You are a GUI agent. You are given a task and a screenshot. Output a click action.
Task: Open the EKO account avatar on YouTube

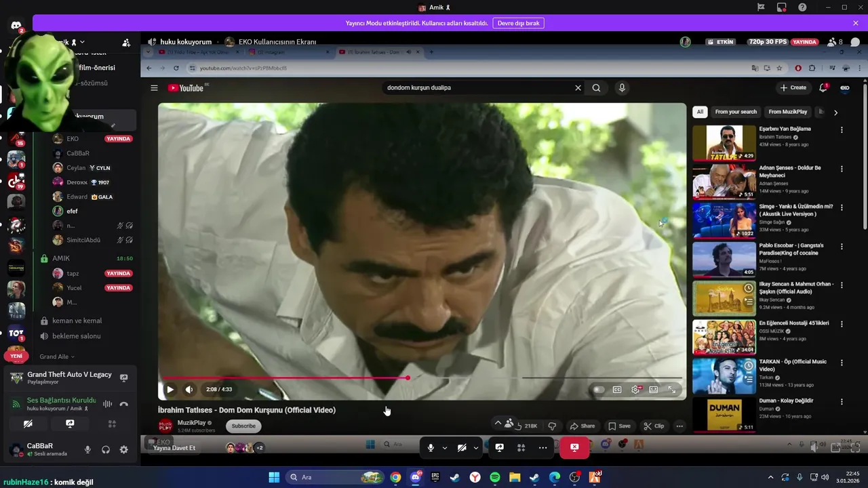845,88
